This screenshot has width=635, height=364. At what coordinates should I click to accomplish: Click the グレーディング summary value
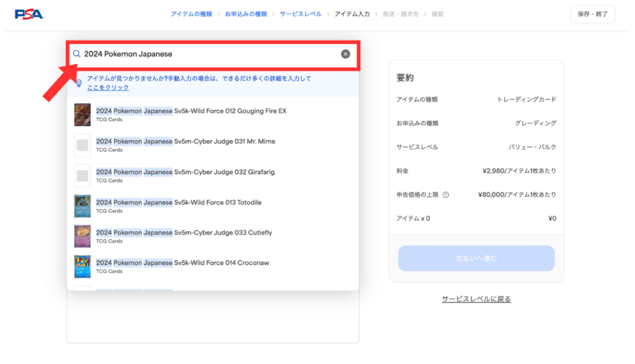535,123
